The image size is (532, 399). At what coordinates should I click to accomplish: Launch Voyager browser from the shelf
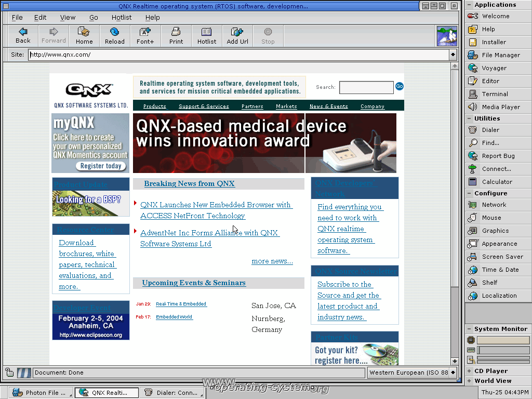[x=498, y=68]
